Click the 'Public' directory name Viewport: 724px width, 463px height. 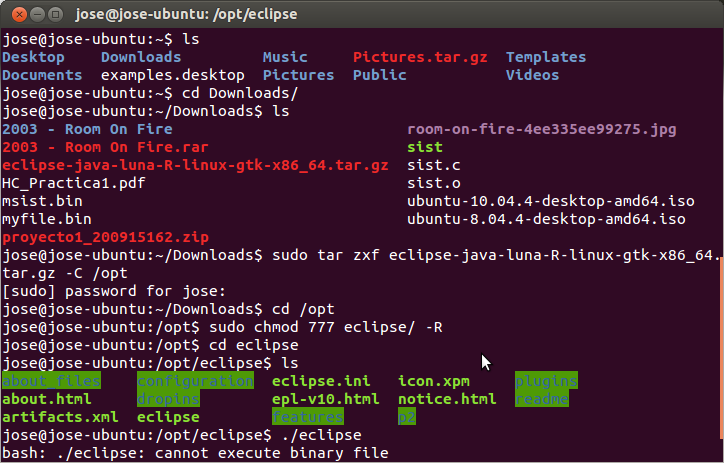(x=380, y=75)
